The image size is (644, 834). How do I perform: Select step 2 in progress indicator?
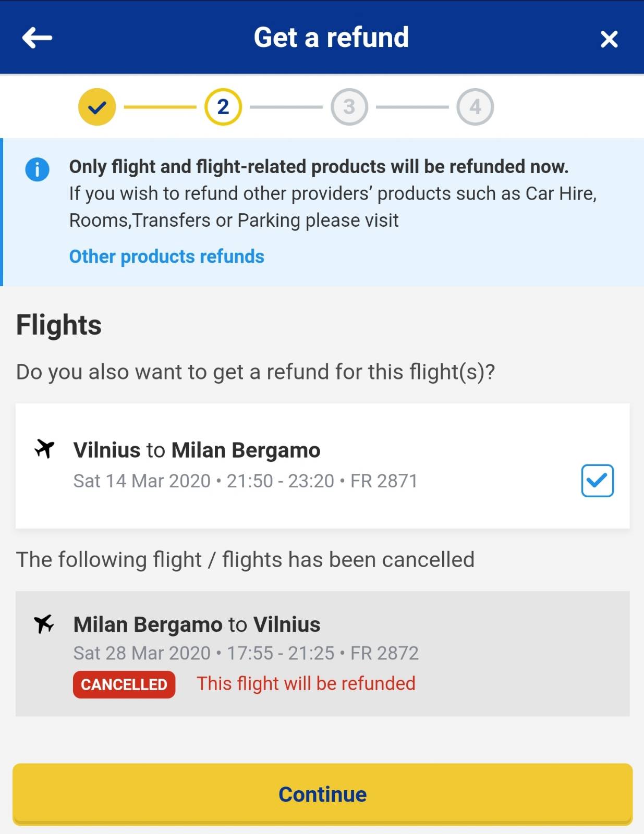click(x=223, y=107)
